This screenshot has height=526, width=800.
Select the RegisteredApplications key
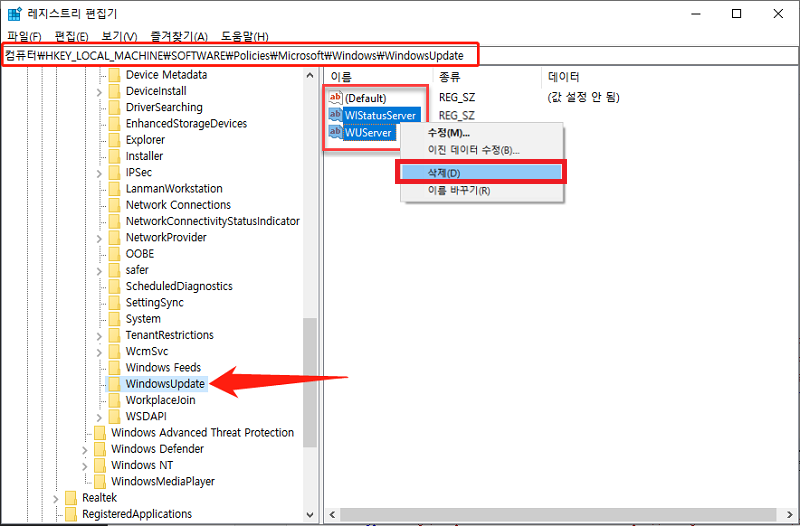137,514
